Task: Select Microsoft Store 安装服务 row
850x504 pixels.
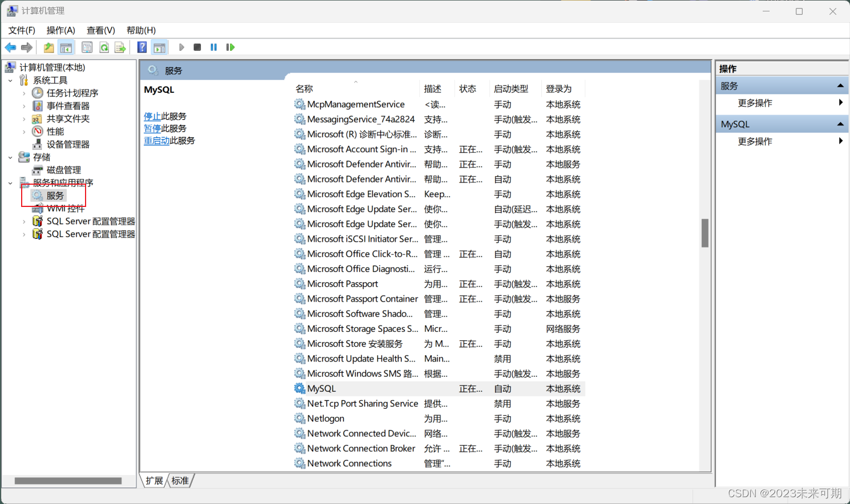Action: tap(439, 344)
